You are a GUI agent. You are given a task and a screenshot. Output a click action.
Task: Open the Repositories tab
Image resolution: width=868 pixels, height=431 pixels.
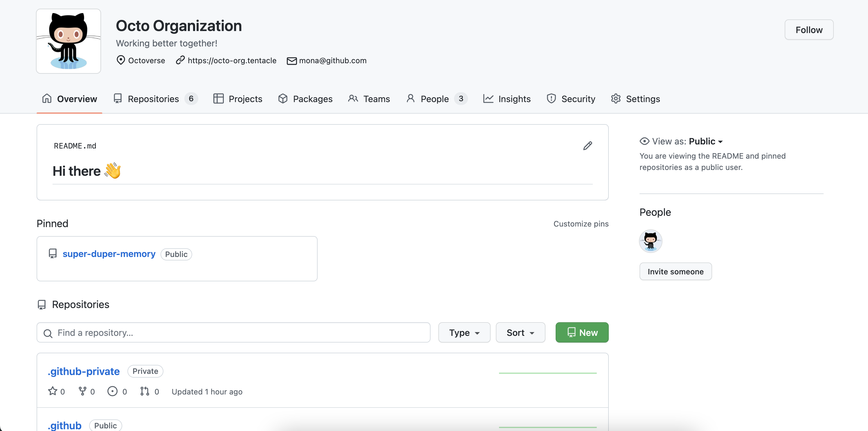[155, 99]
